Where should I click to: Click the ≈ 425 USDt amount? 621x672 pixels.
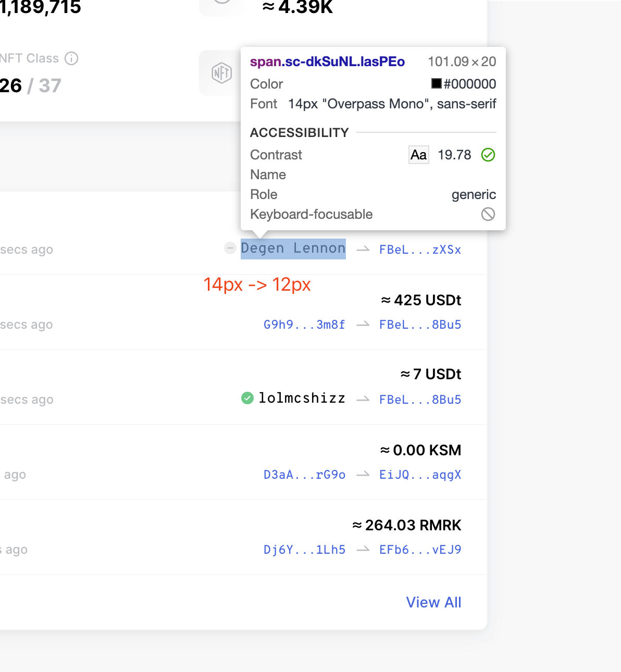[421, 300]
